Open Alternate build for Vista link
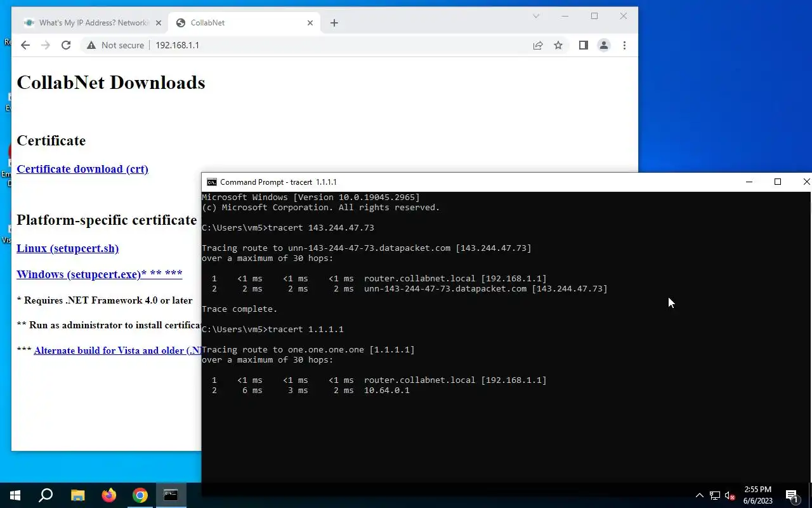812x508 pixels. 119,351
